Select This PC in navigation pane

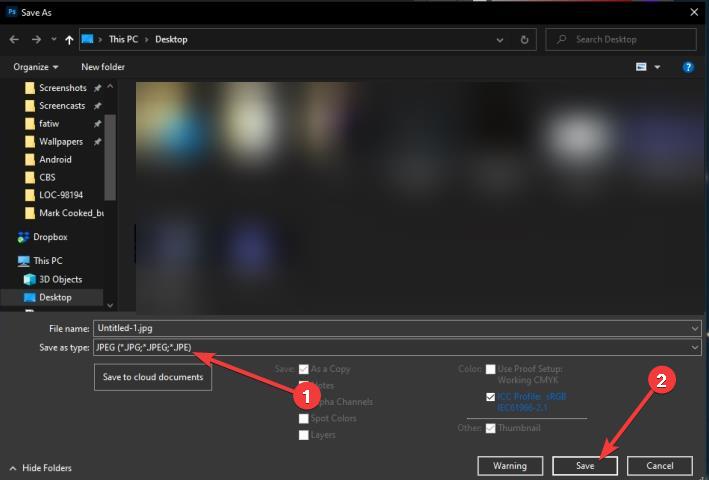(47, 261)
